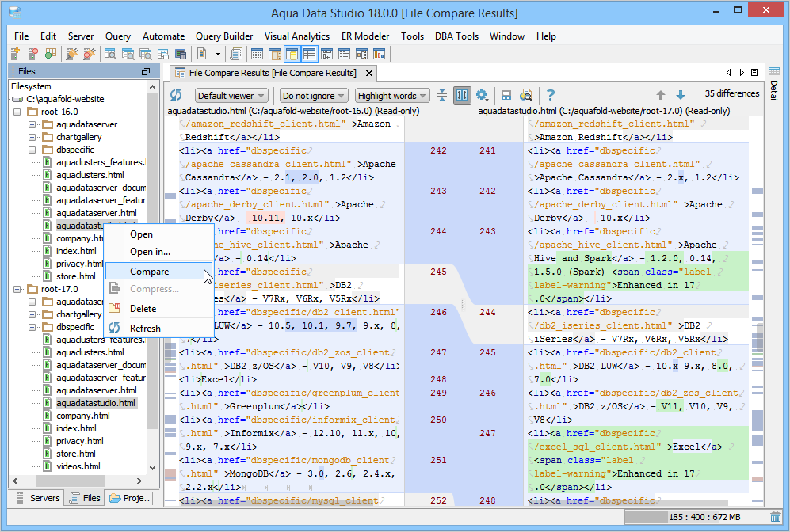790x532 pixels.
Task: Select aquadatastudio.html under root-17.0
Action: (95, 403)
